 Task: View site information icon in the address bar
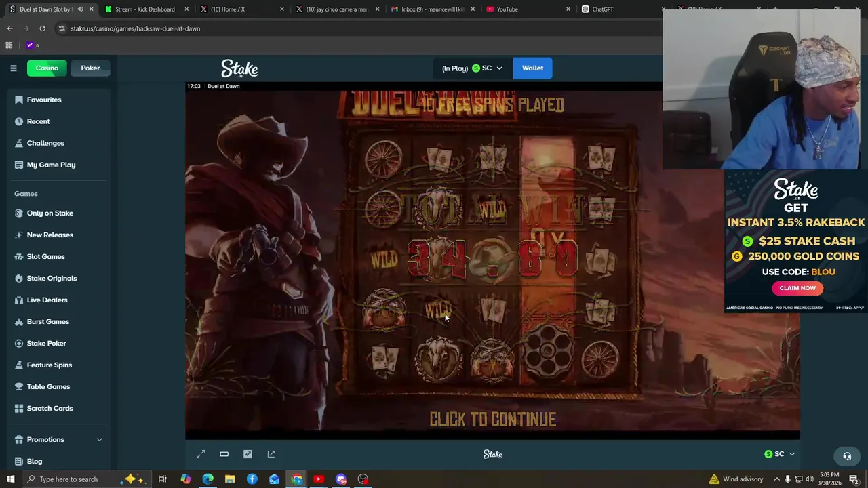coord(62,28)
